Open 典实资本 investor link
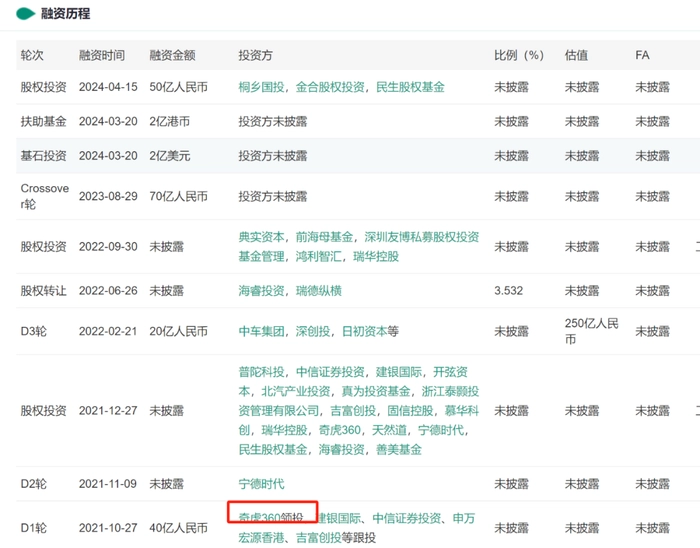This screenshot has width=700, height=548. point(262,238)
